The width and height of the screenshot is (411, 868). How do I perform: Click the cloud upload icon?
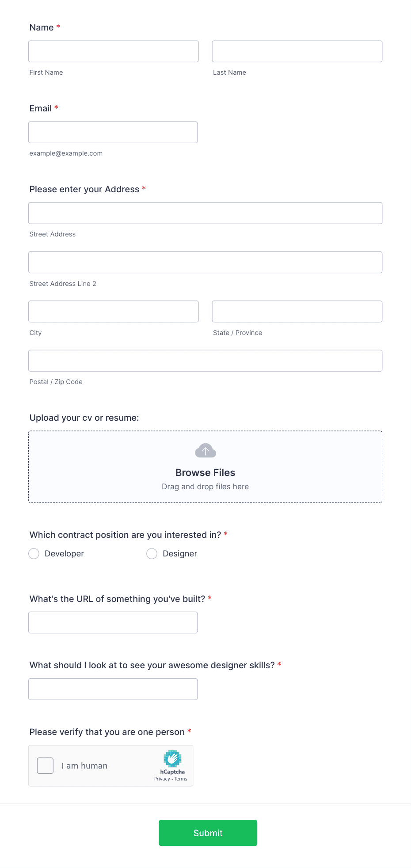pos(205,450)
